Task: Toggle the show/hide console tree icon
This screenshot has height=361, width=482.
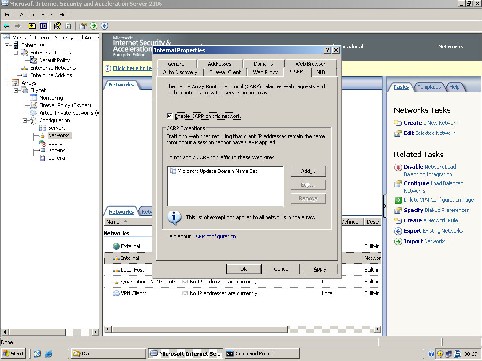Action: [44, 26]
